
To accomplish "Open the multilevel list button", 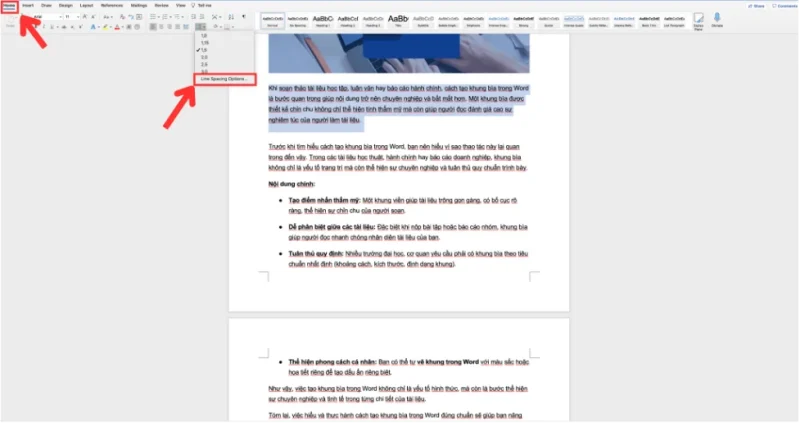I will click(178, 17).
